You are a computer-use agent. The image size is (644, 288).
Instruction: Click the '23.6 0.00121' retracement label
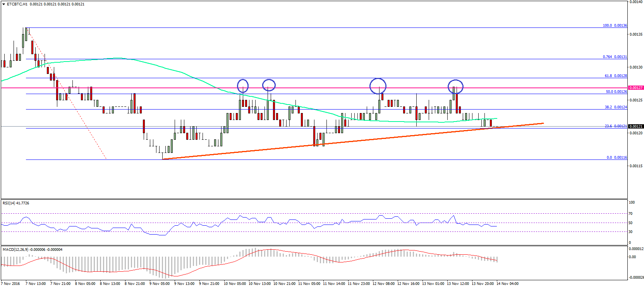(616, 126)
